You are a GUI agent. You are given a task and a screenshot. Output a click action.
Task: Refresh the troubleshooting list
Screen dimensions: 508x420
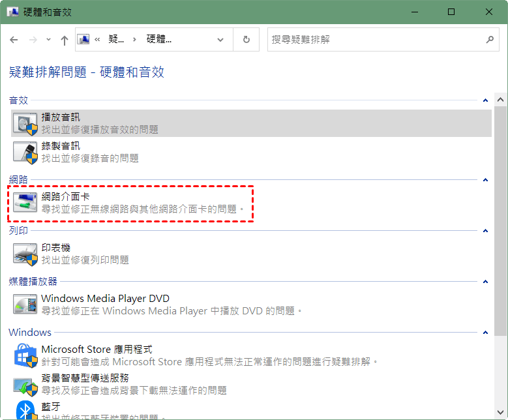(x=247, y=40)
